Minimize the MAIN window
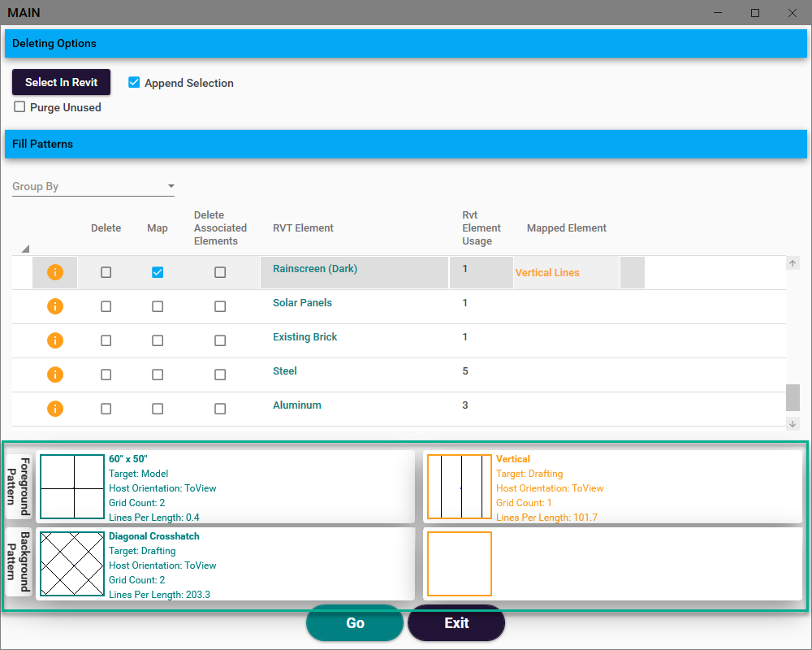The height and width of the screenshot is (650, 812). coord(718,13)
